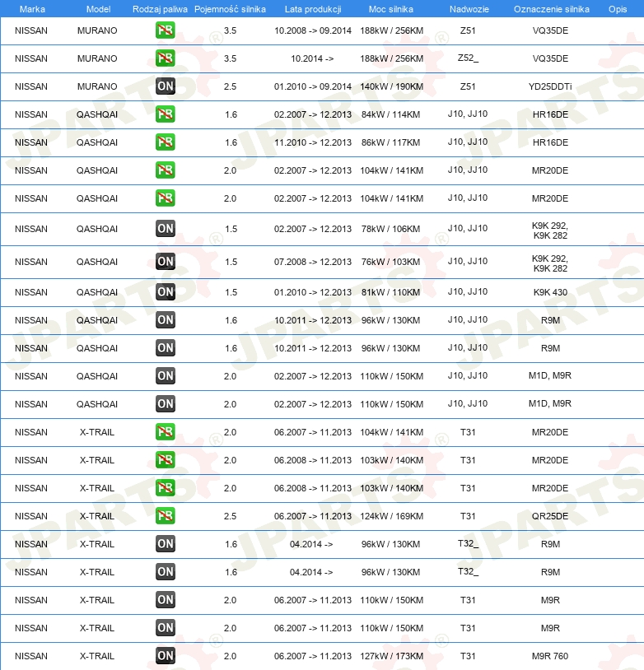Click VQ35DE in the 10.2014 -> row
The width and height of the screenshot is (644, 670).
pyautogui.click(x=550, y=58)
